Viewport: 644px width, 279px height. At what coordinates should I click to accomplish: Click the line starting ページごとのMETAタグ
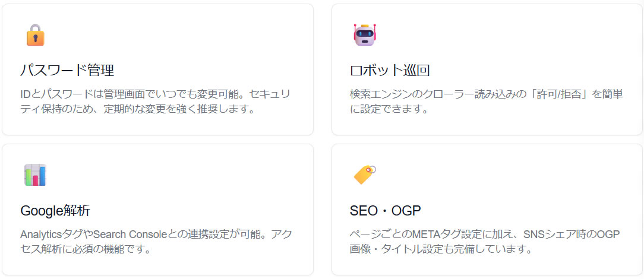click(486, 234)
